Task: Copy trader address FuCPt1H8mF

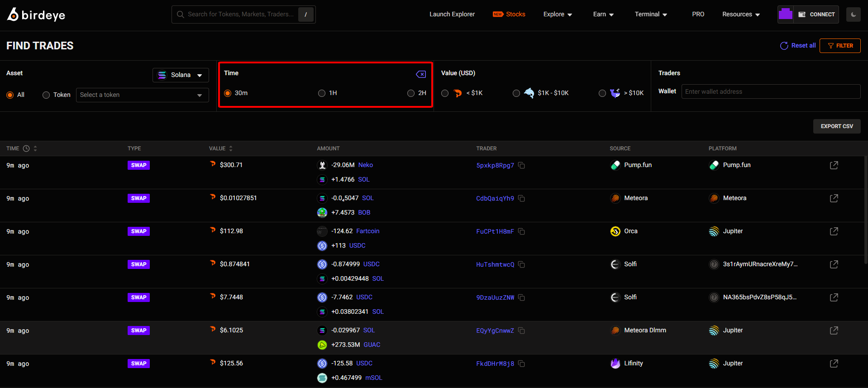Action: tap(521, 232)
